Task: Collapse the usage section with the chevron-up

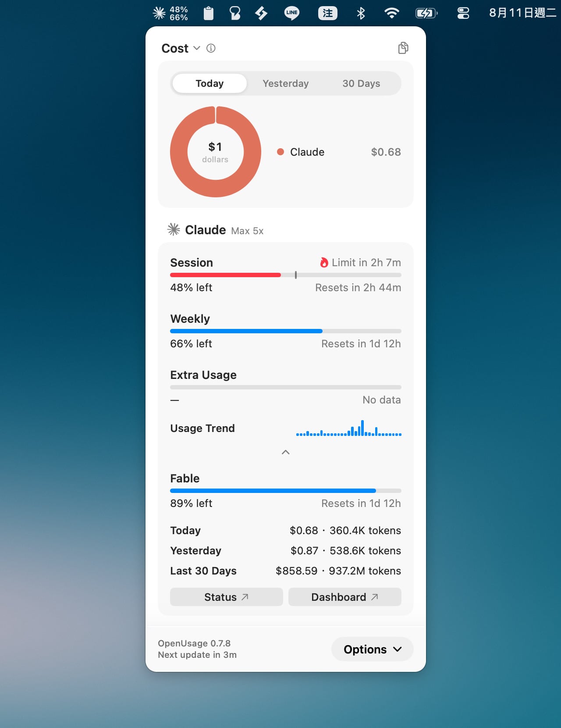Action: pyautogui.click(x=286, y=452)
